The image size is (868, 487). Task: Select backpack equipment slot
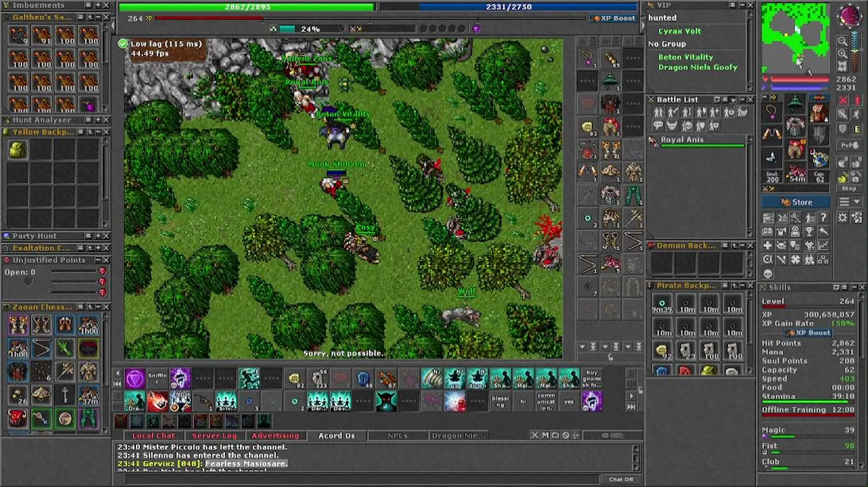click(819, 112)
